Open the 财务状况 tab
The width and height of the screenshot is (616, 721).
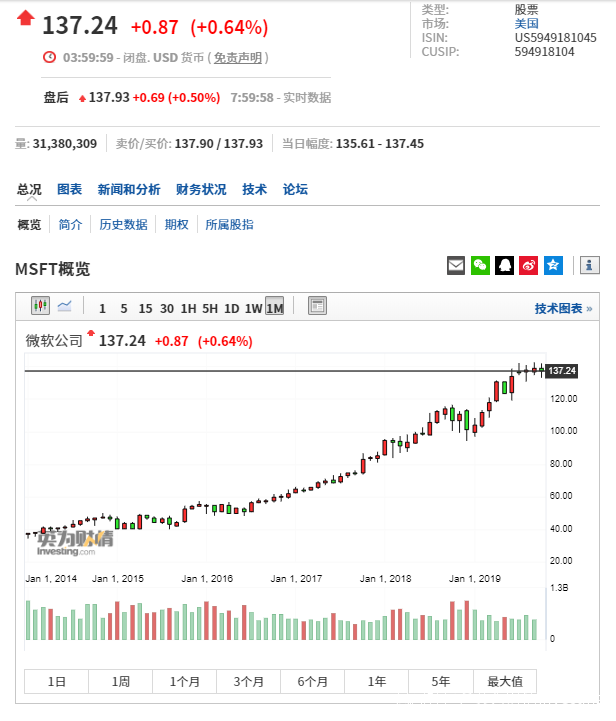click(x=201, y=189)
